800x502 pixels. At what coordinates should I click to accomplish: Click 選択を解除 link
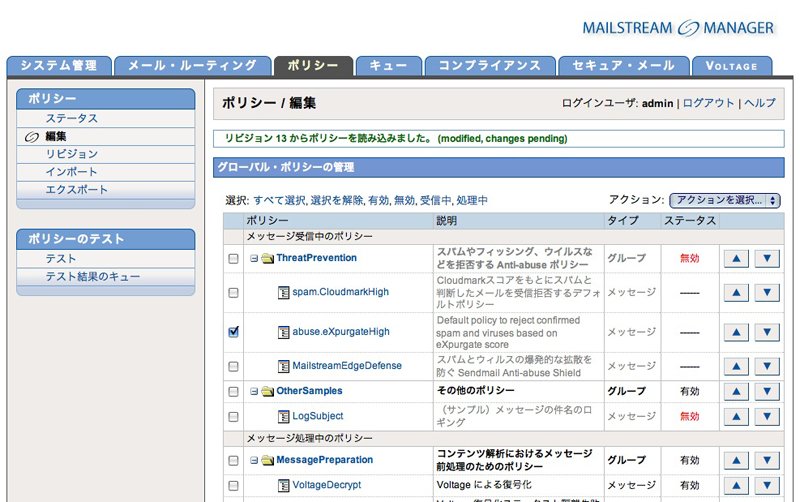point(337,200)
